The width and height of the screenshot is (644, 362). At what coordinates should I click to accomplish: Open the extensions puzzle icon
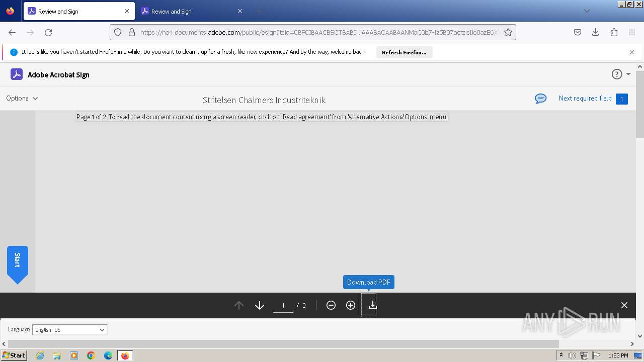[614, 32]
